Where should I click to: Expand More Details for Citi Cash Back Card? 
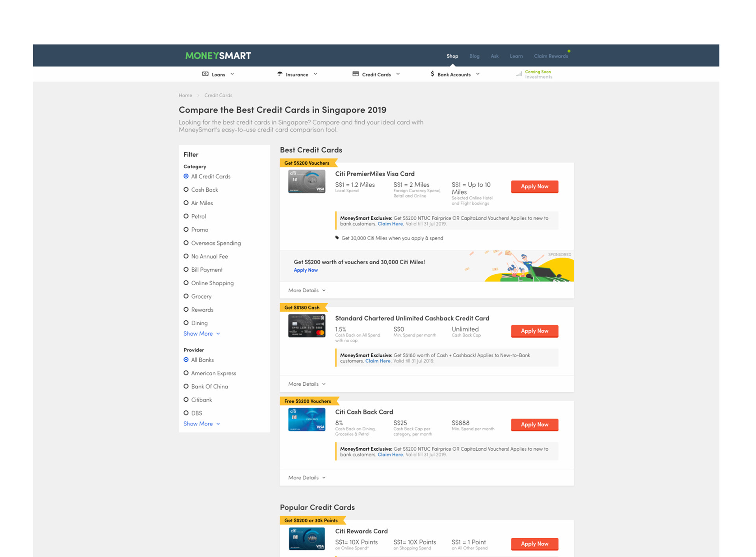tap(307, 478)
